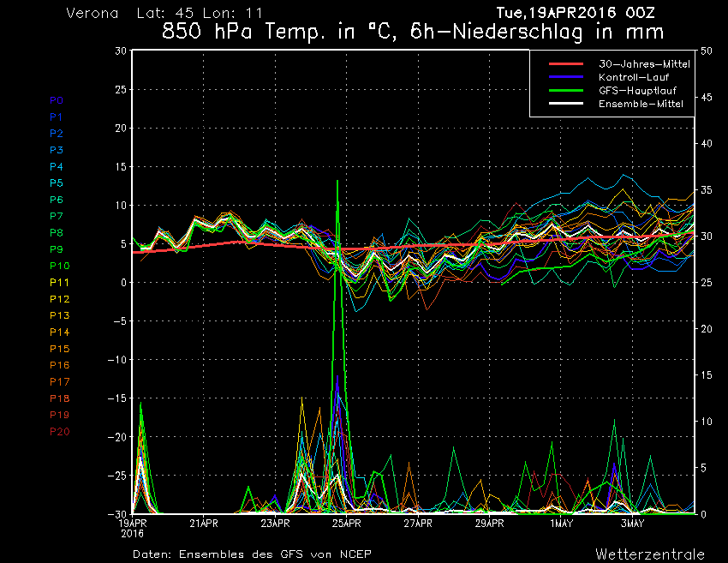Viewport: 728px width, 563px height.
Task: Click the P17 ensemble member label
Action: click(59, 382)
